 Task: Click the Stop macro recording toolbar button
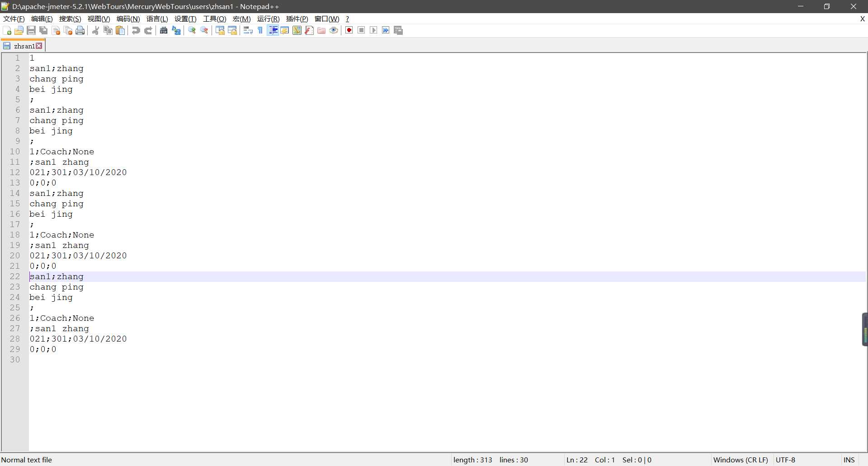361,30
